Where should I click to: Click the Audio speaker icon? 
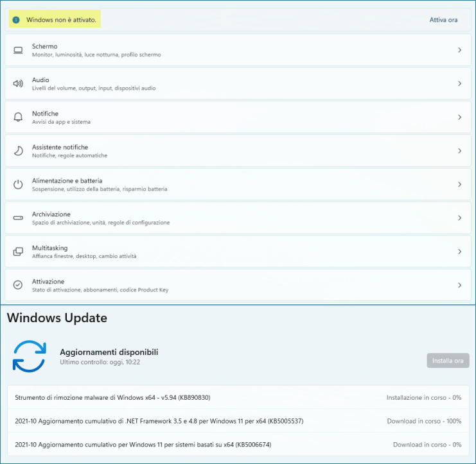pos(18,83)
